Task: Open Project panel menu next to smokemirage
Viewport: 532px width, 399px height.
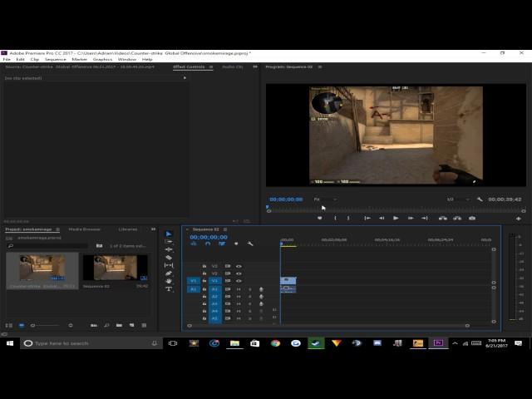Action: (x=57, y=229)
